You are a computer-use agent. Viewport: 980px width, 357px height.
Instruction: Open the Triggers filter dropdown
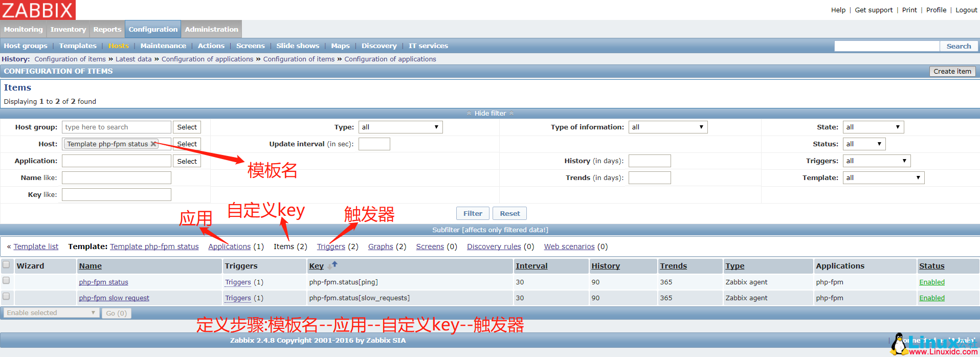coord(877,161)
